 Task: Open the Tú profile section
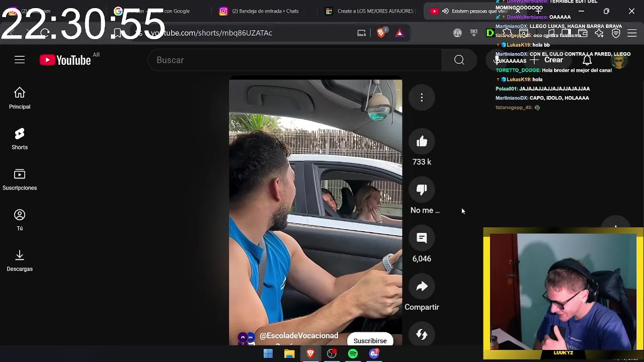[x=20, y=220]
